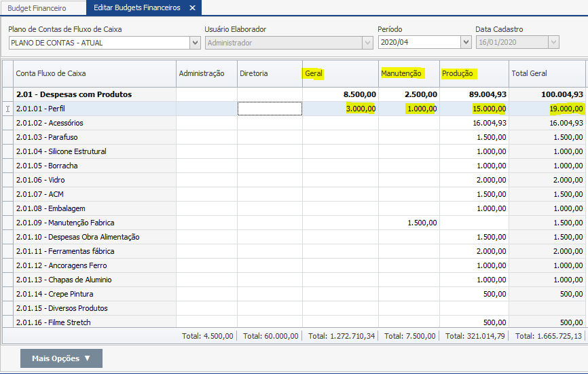Click the Conta Fluxo de Caixa column header

[x=94, y=73]
